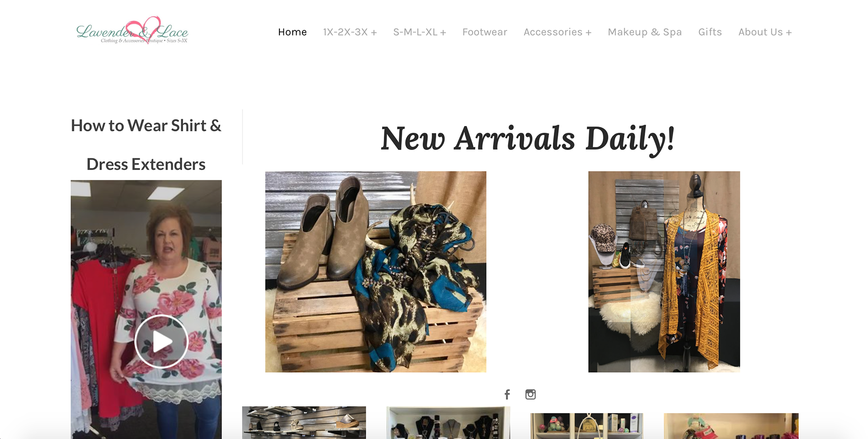
Task: Expand the About Us menu
Action: click(765, 32)
